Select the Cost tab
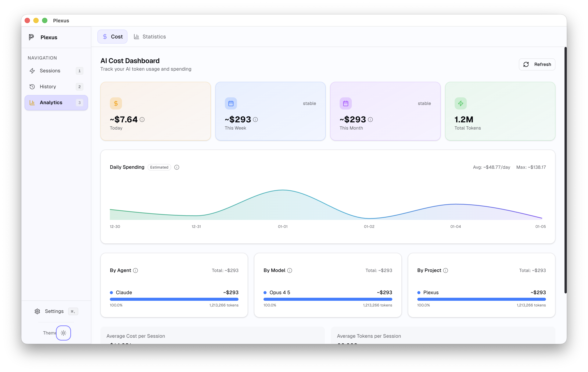 (112, 36)
